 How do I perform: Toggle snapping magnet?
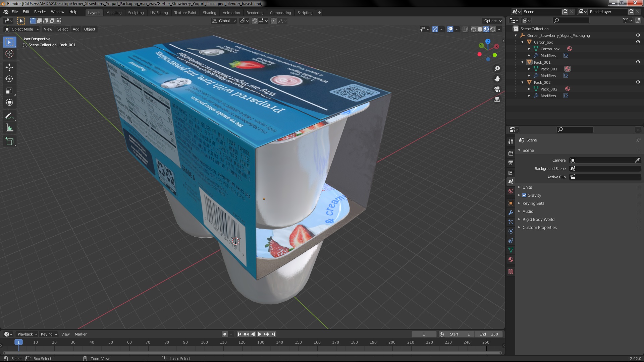point(255,21)
